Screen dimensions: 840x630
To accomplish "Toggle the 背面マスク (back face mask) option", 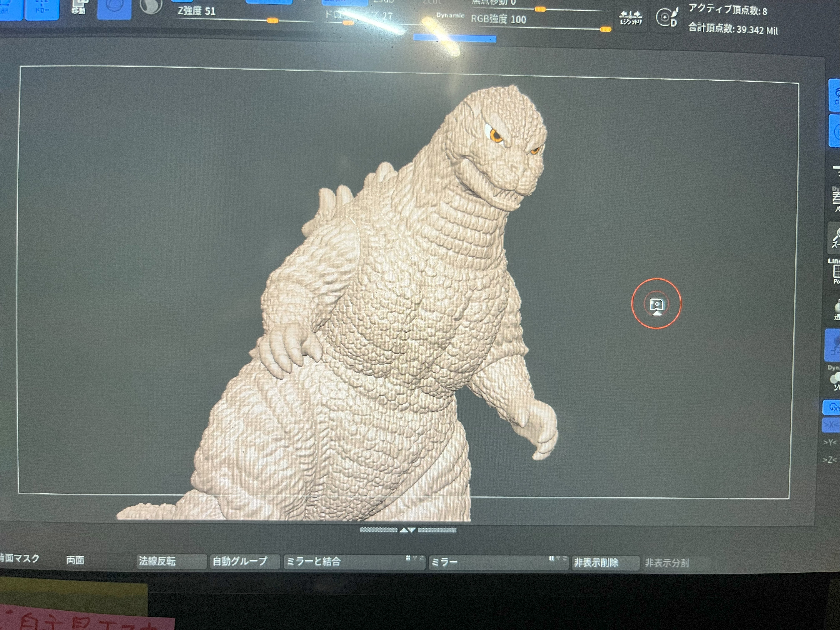I will pos(20,558).
